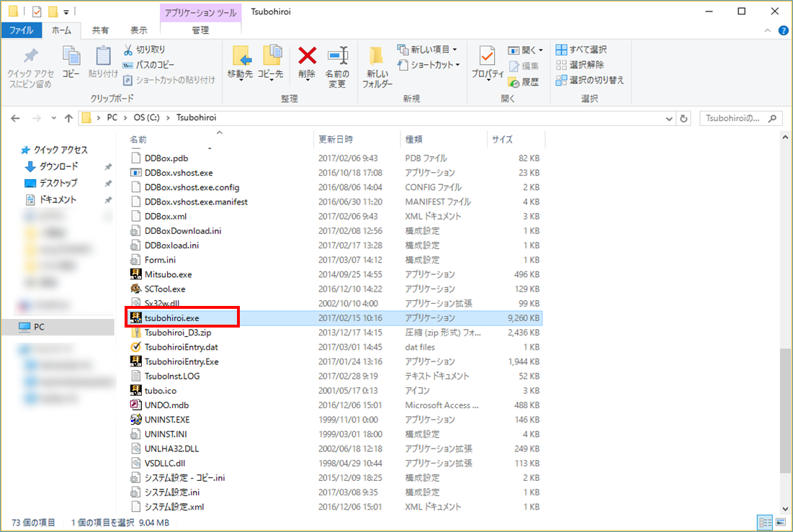The width and height of the screenshot is (793, 532).
Task: Click the file list vertical scrollbar
Action: 785,410
